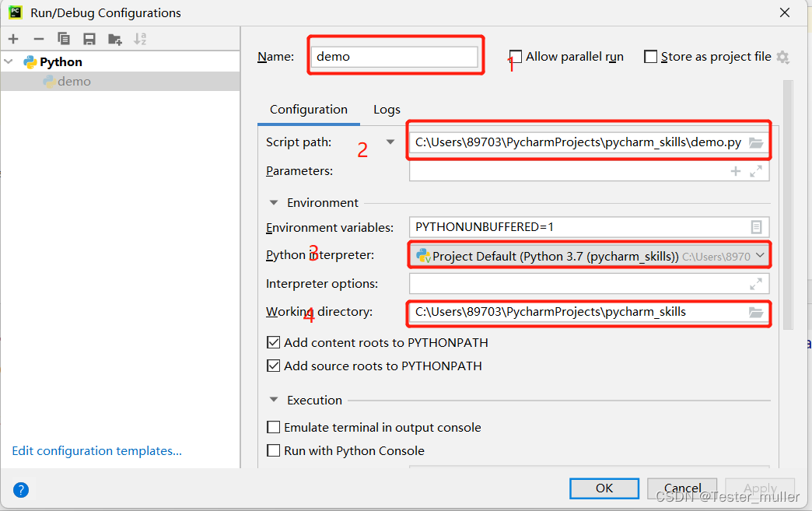This screenshot has width=812, height=511.
Task: Enable Allow parallel run checkbox
Action: (515, 57)
